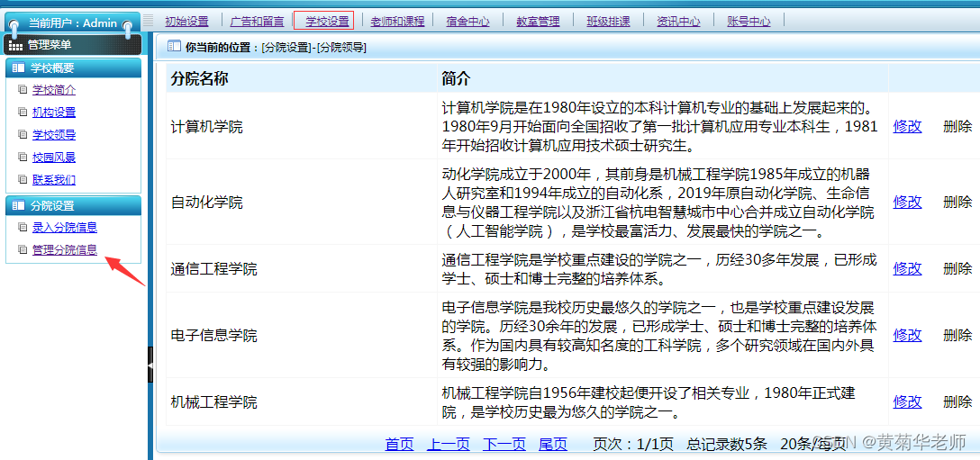Click the 当前用户：Admin label
980x460 pixels.
(x=72, y=23)
